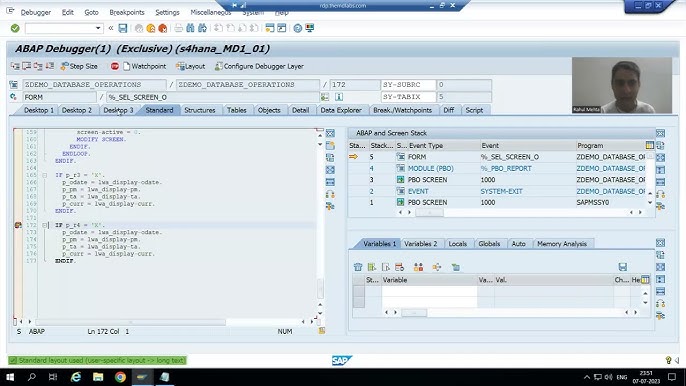Click the code editor horizontal scrollbar
Screen dimensions: 686x386
(x=130, y=322)
